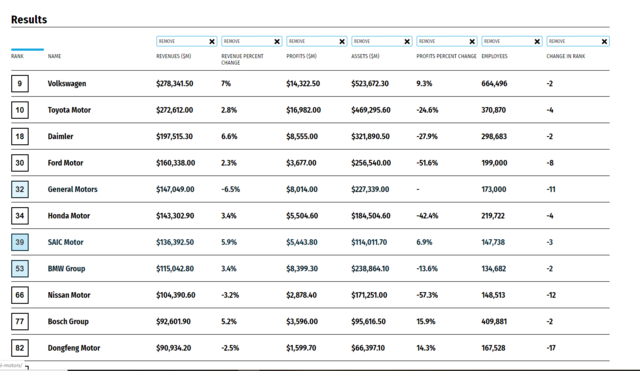The height and width of the screenshot is (371, 640).
Task: Remove the Change in Rank column via X
Action: coord(604,42)
